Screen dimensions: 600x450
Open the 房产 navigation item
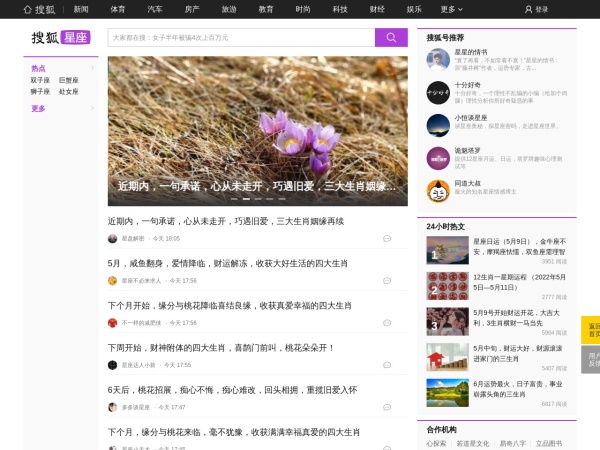coord(192,9)
